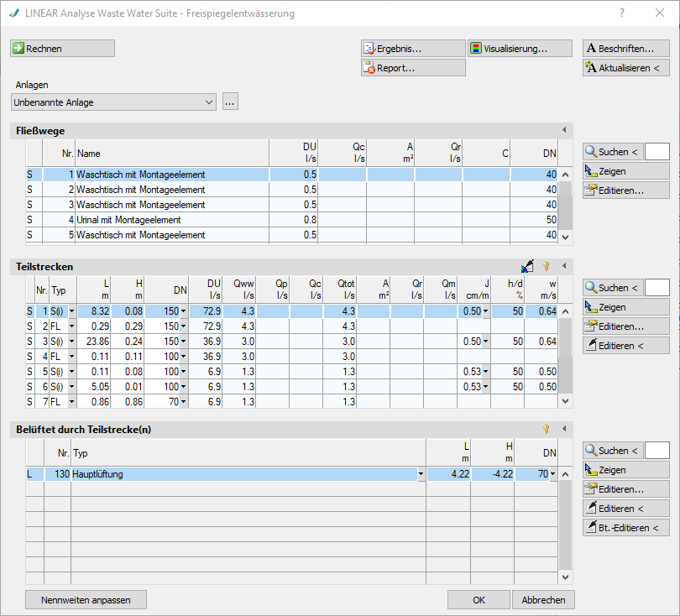Click the search field next to Fließwege Suchen
The width and height of the screenshot is (680, 616).
(657, 152)
